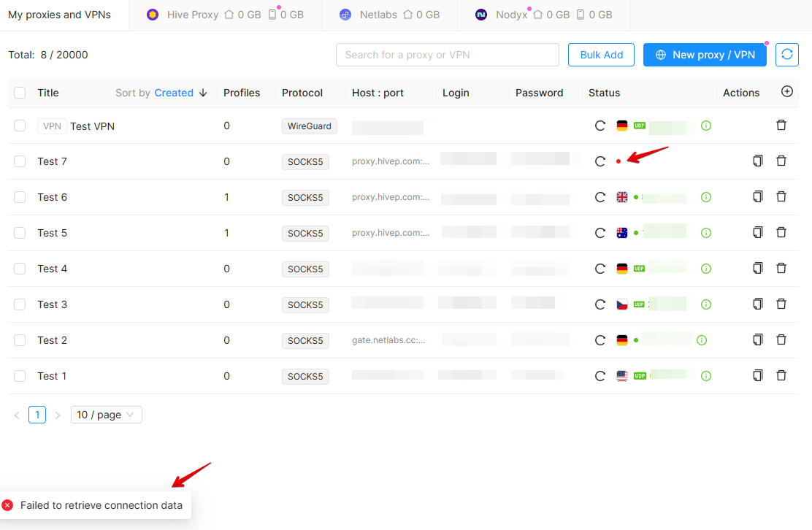Image resolution: width=812 pixels, height=530 pixels.
Task: Click the Test 7 title
Action: [x=53, y=161]
